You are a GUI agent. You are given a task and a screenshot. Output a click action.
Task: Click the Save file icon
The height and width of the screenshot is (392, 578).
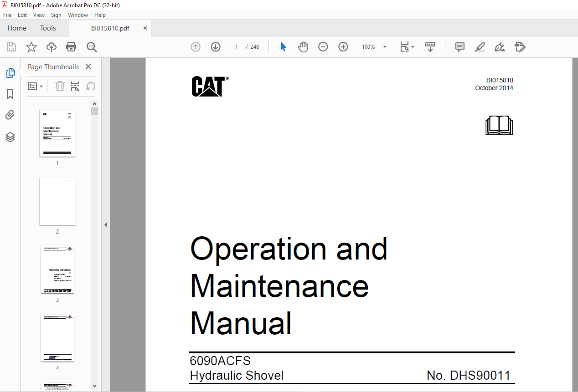(x=11, y=47)
